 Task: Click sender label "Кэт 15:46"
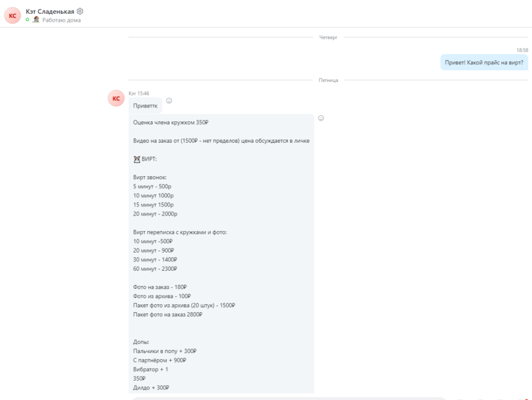pyautogui.click(x=139, y=93)
